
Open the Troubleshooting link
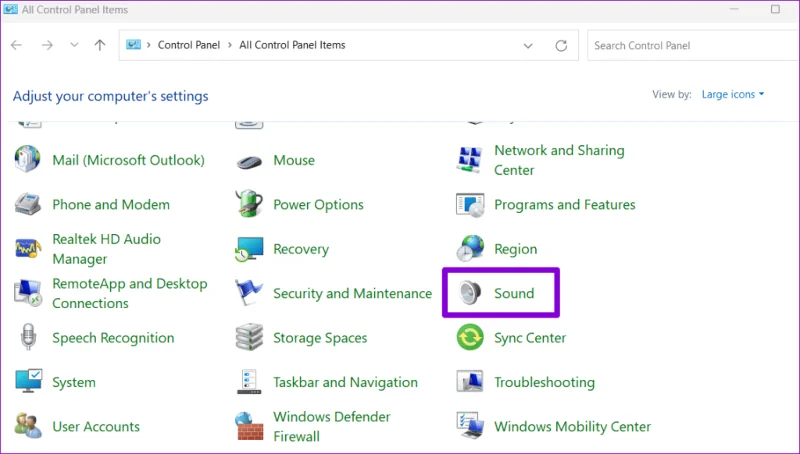(544, 382)
